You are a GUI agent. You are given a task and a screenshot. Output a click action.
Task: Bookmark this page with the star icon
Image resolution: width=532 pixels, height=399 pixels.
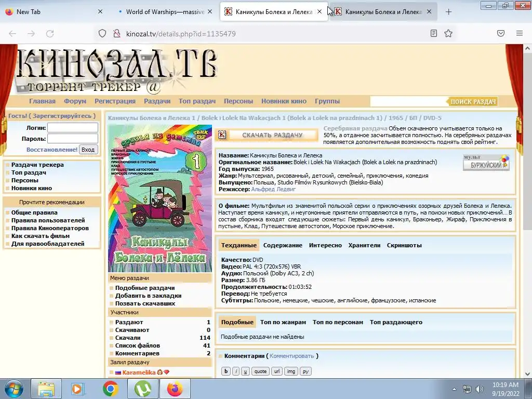[448, 33]
